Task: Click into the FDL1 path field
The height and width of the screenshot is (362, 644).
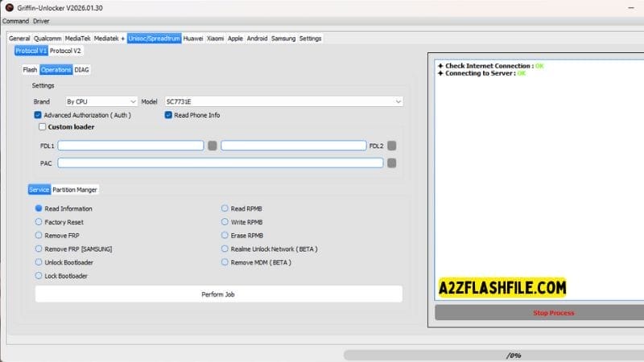Action: coord(130,146)
